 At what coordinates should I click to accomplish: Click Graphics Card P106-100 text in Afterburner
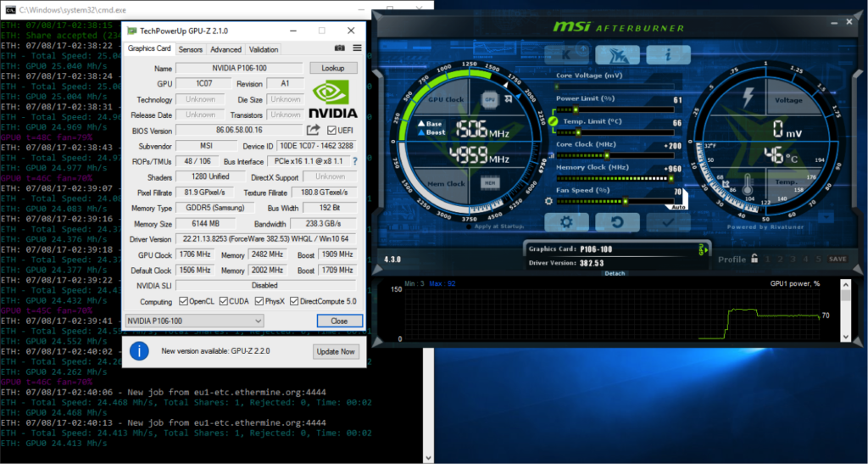570,249
